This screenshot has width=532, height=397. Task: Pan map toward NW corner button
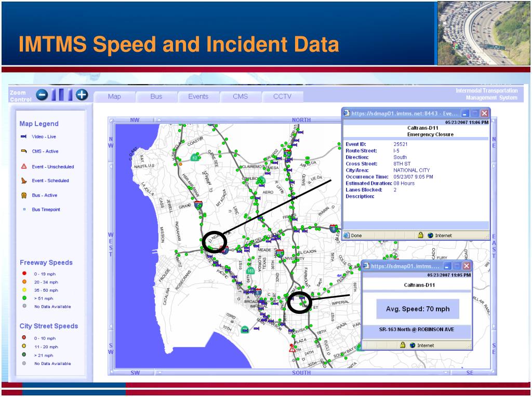tap(135, 120)
